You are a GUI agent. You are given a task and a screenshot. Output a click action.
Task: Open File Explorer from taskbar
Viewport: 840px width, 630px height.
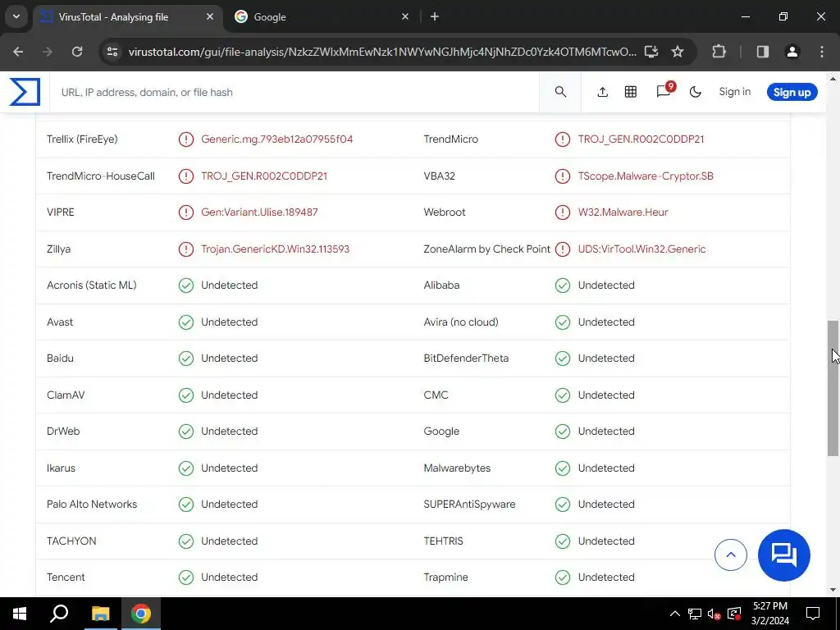click(x=100, y=614)
